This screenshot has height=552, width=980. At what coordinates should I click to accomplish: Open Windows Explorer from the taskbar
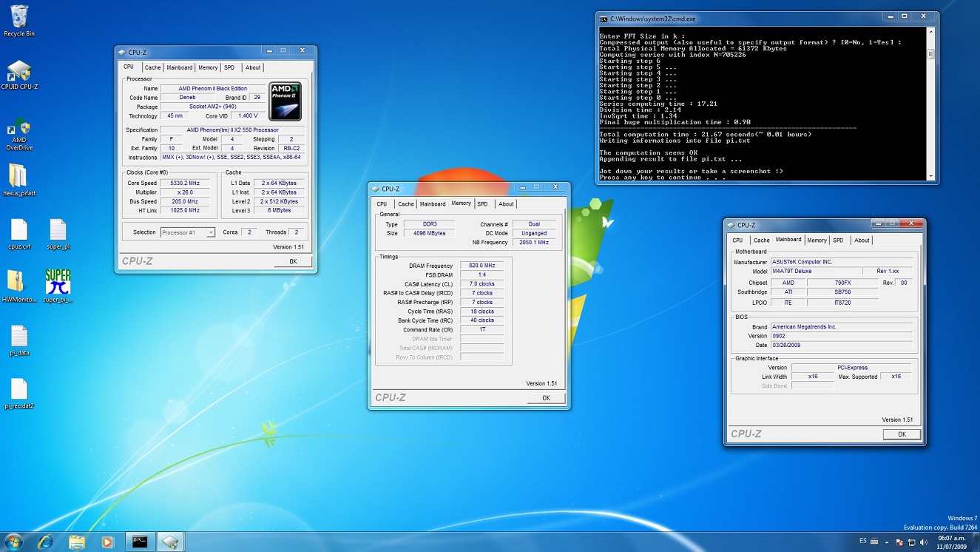tap(77, 542)
